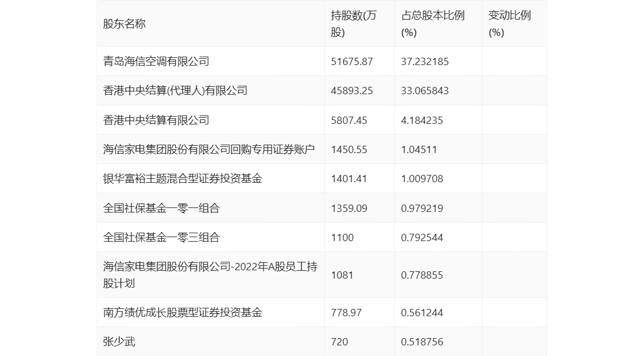644x356 pixels.
Task: Select 香港中央结算(代理人)有限公司 row name
Action: click(175, 90)
